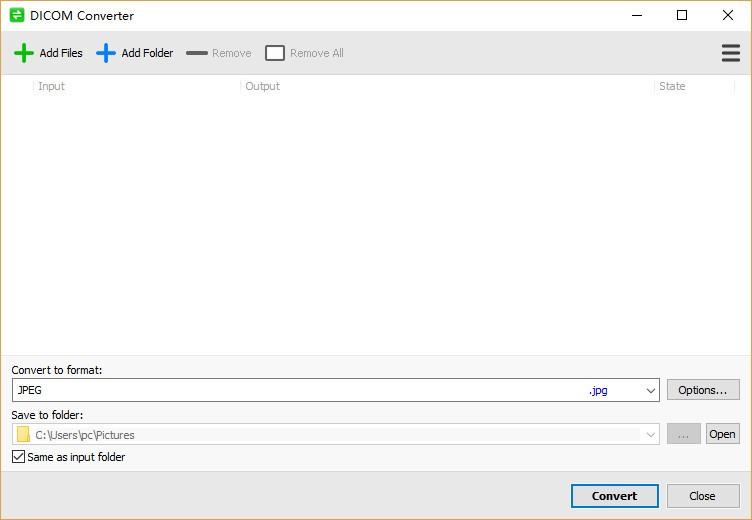Click the Remove label in toolbar
The image size is (752, 520).
tap(232, 53)
